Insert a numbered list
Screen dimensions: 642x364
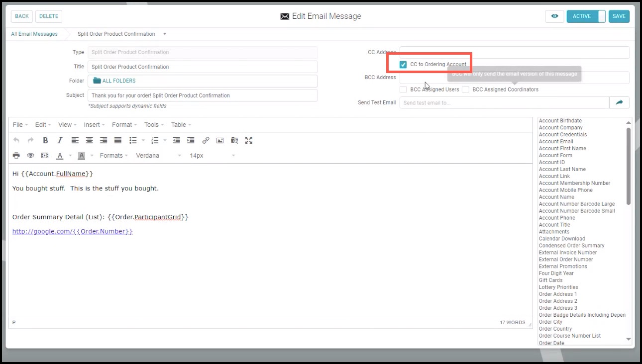(154, 141)
